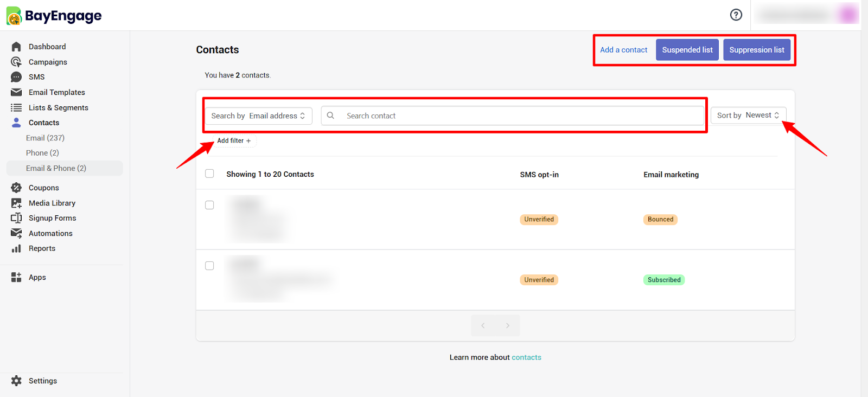Open Phone (2) contacts submenu
The height and width of the screenshot is (397, 868).
(42, 153)
